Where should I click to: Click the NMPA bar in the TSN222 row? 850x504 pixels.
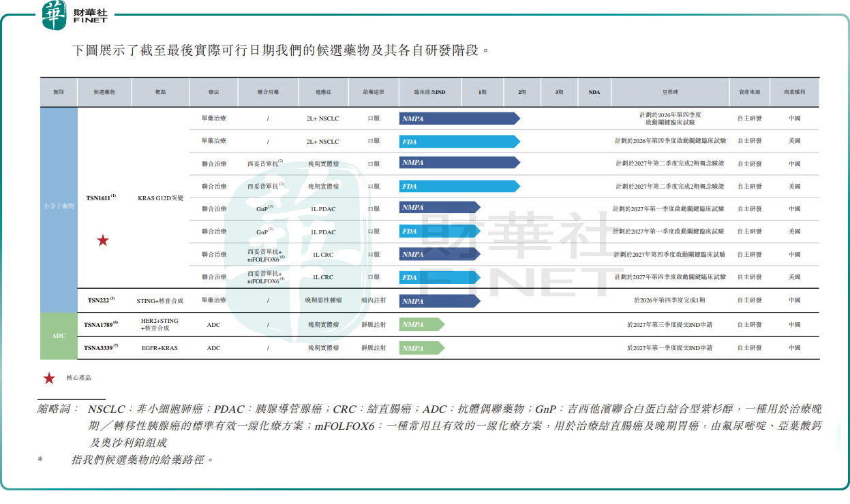pos(440,301)
